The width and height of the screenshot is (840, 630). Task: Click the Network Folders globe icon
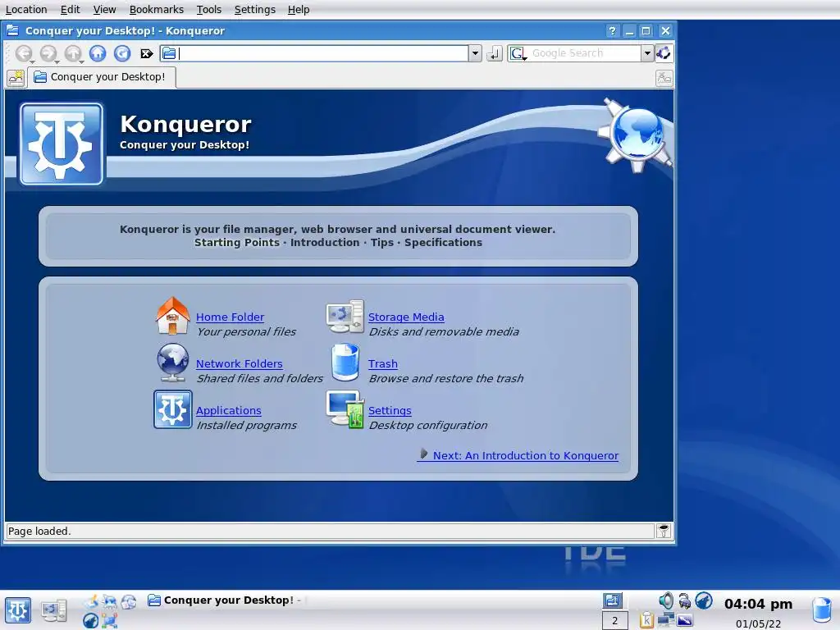(172, 363)
